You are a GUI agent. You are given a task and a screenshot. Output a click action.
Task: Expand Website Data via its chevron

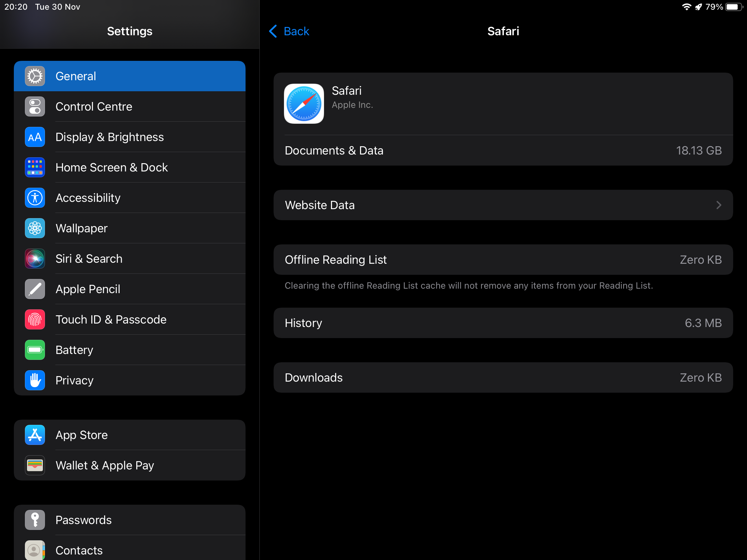[x=719, y=205]
